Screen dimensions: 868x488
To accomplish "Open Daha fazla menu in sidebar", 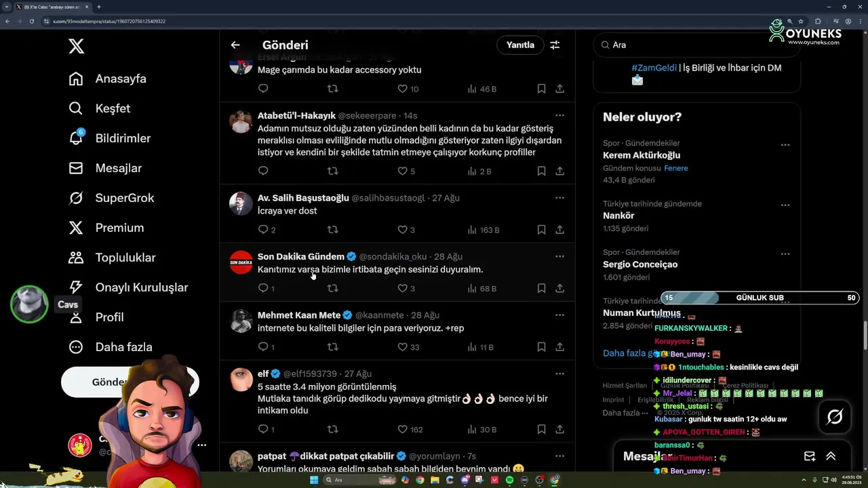I will click(111, 347).
